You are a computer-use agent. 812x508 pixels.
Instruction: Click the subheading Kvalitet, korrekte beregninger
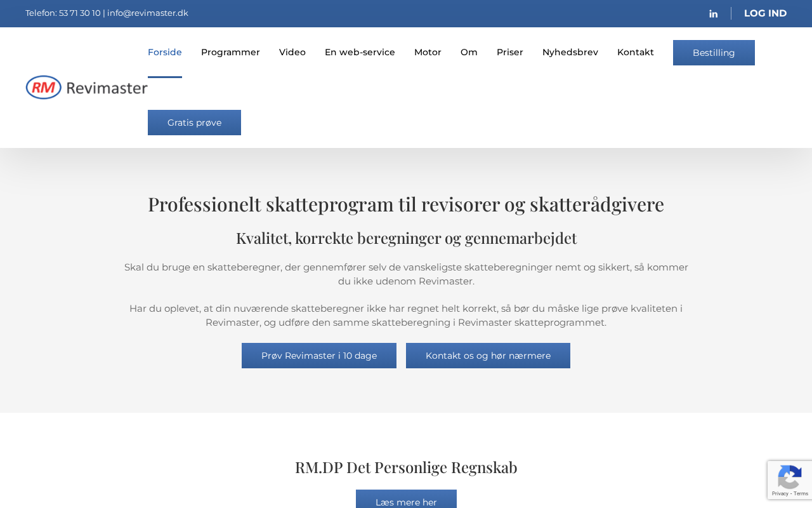tap(406, 238)
